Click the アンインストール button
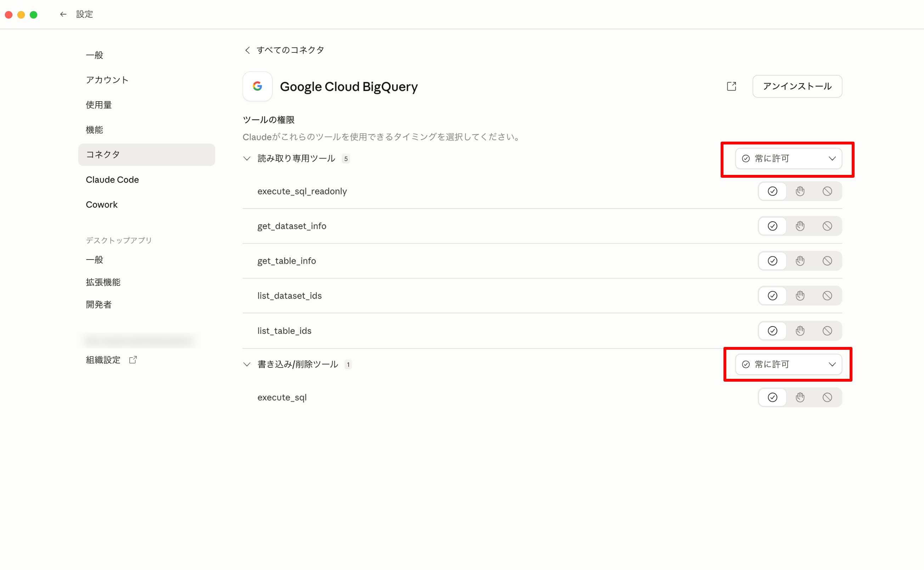This screenshot has height=570, width=924. 797,86
